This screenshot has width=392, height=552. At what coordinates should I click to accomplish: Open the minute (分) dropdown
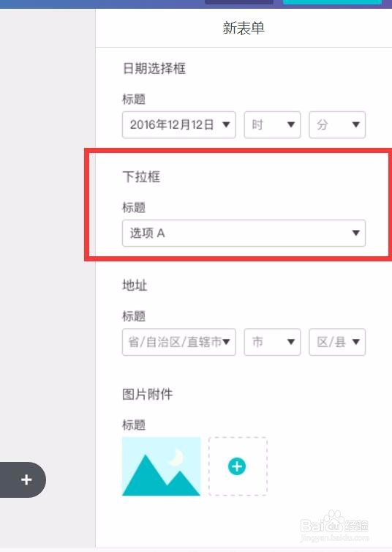click(x=337, y=124)
